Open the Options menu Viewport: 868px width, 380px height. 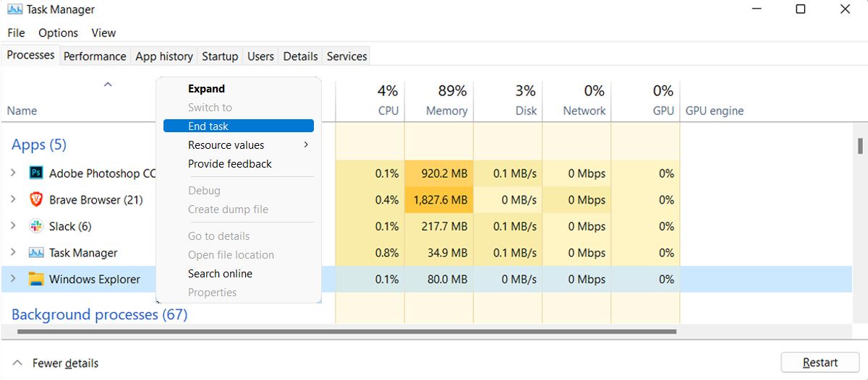click(x=58, y=33)
